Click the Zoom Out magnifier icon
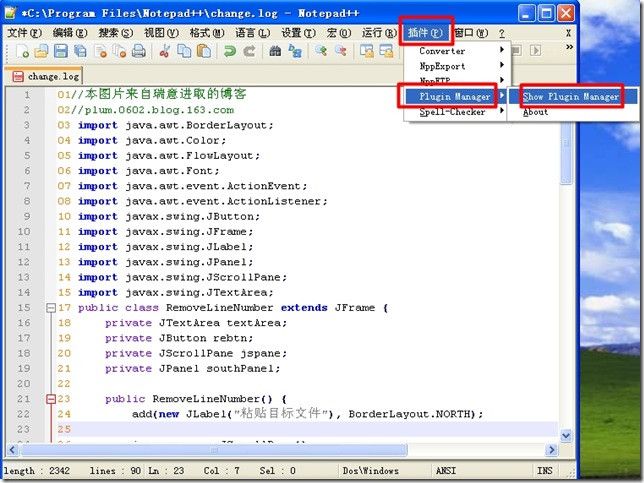 tap(340, 51)
